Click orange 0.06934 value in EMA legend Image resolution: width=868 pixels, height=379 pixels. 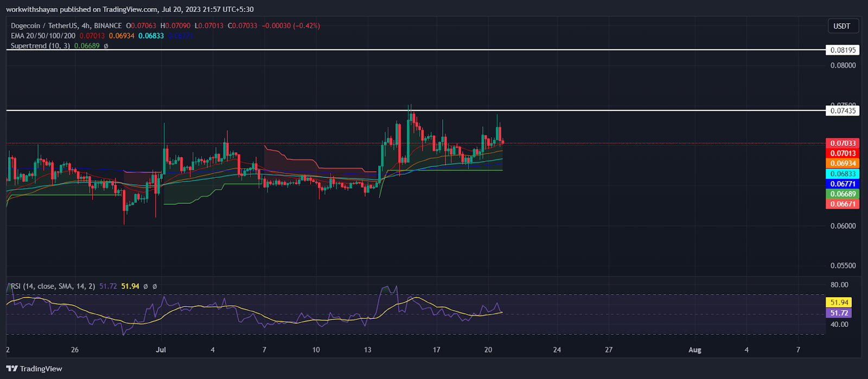(122, 36)
